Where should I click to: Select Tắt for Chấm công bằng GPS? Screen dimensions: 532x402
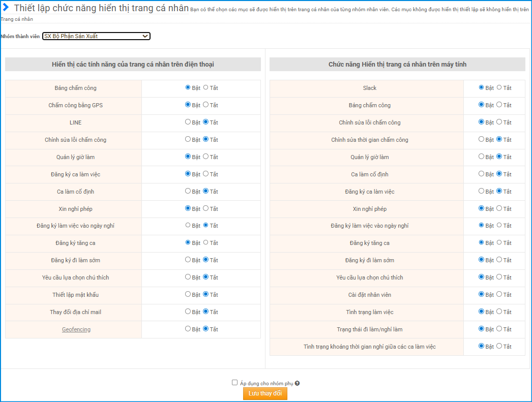click(206, 105)
